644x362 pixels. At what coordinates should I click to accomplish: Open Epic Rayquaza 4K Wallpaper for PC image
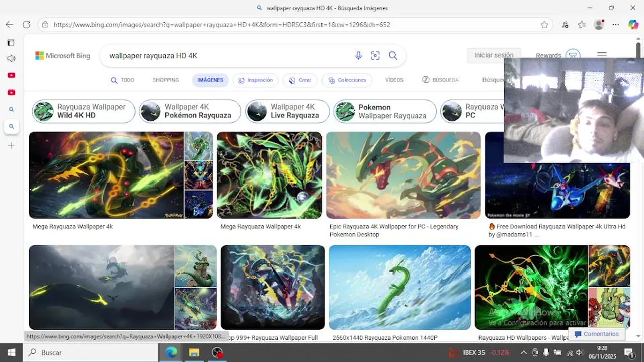403,175
